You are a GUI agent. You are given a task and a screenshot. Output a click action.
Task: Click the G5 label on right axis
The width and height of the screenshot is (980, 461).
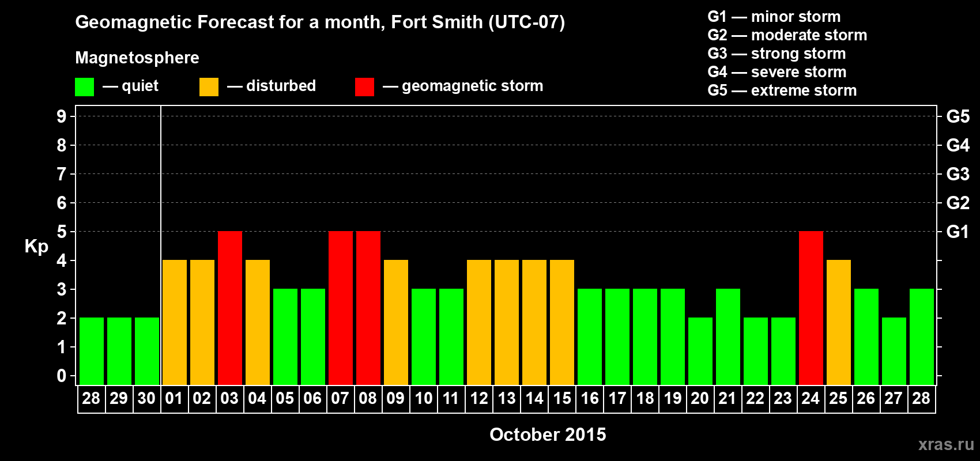tap(958, 116)
